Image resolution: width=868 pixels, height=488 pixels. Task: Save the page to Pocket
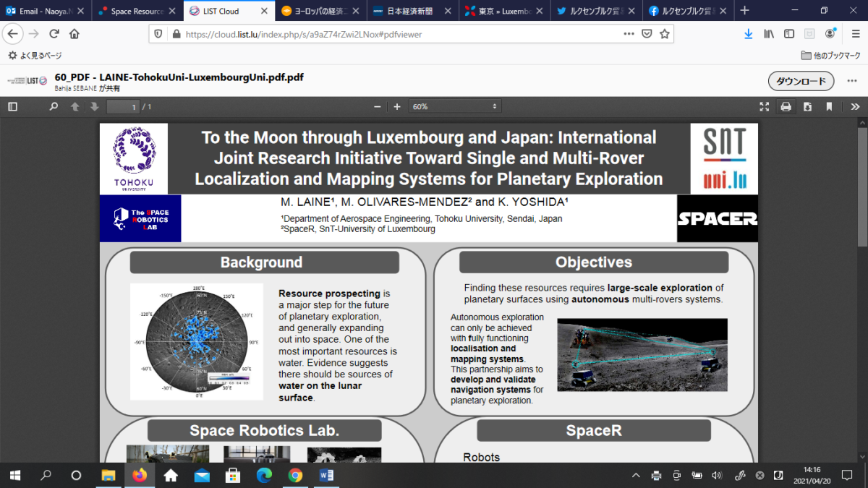(x=647, y=34)
